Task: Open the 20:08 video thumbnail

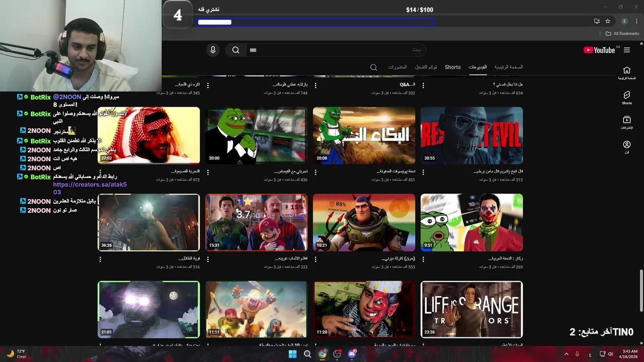Action: 364,135
